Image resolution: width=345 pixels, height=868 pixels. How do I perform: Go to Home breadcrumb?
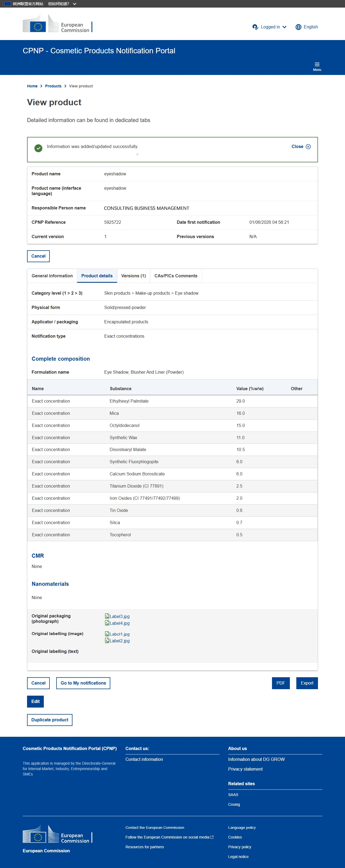pyautogui.click(x=32, y=86)
